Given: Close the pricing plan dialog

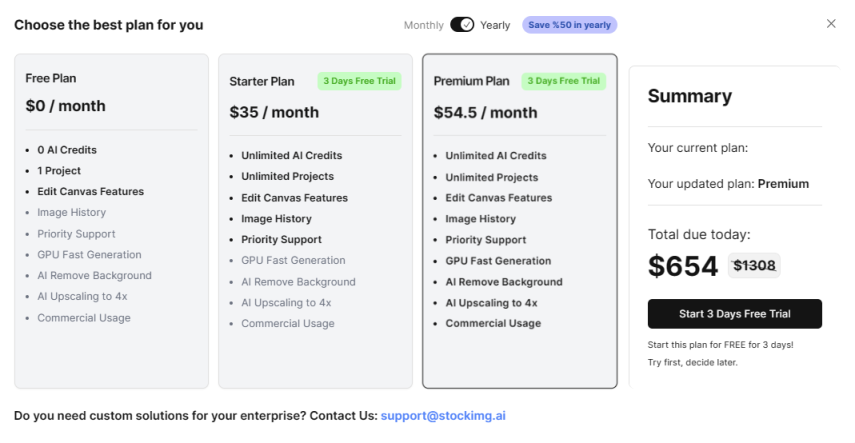Looking at the screenshot, I should click(x=831, y=24).
